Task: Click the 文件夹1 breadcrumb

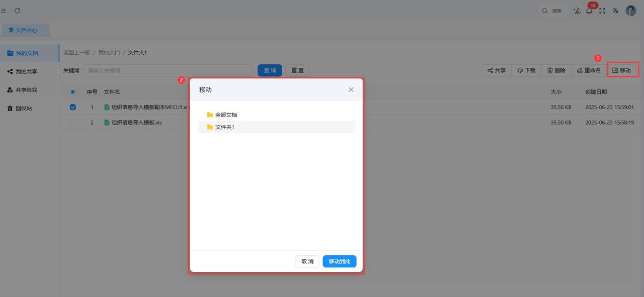Action: (x=137, y=52)
